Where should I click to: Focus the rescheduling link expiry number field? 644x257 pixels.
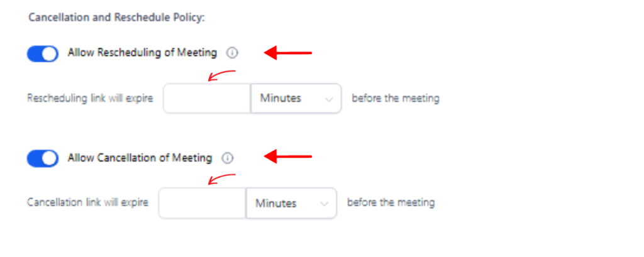[207, 99]
